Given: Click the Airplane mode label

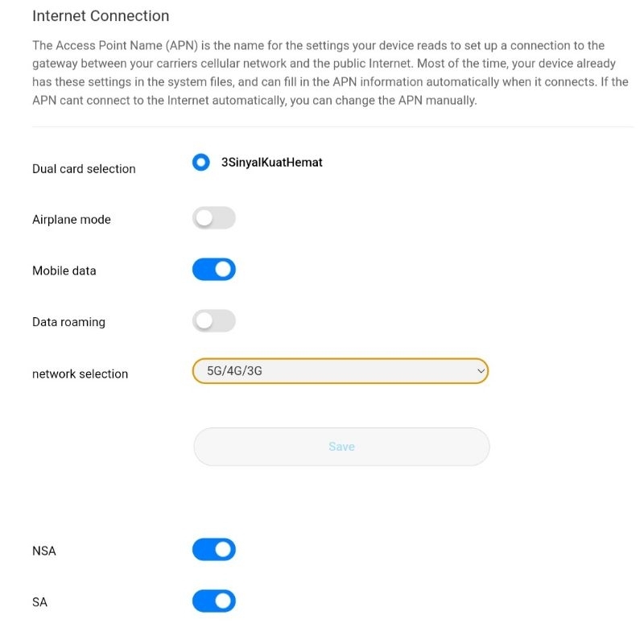Looking at the screenshot, I should click(x=72, y=220).
